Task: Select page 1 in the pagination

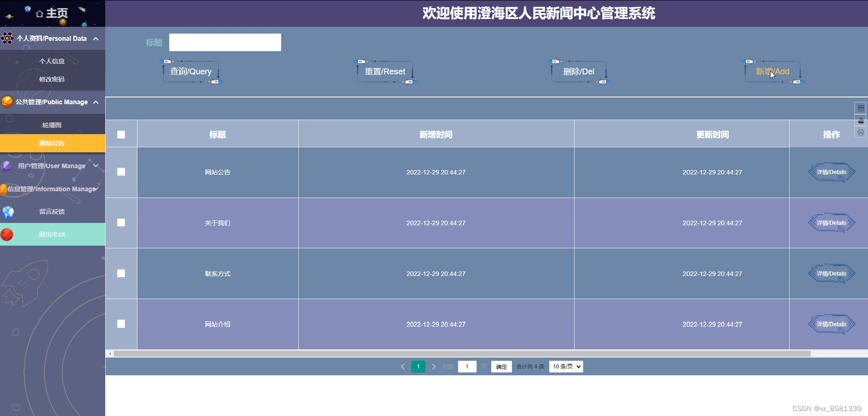Action: click(x=418, y=367)
